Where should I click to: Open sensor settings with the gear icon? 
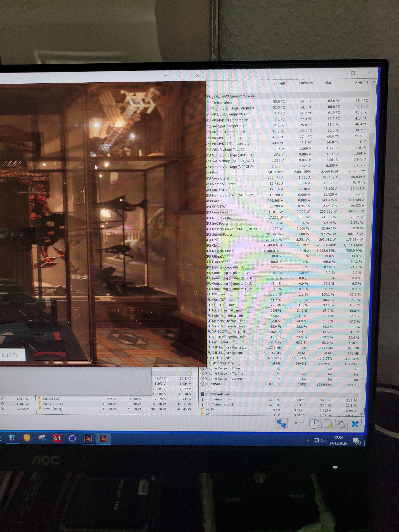click(x=341, y=424)
